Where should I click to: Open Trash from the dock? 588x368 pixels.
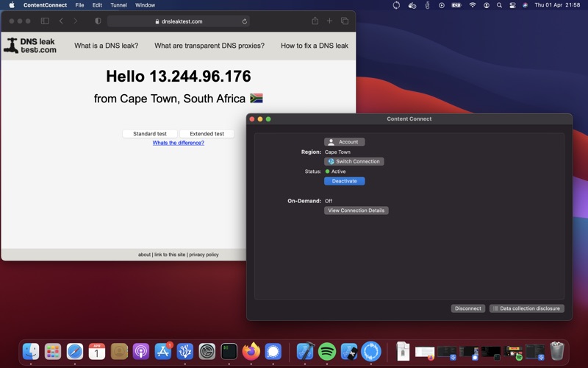coord(557,351)
